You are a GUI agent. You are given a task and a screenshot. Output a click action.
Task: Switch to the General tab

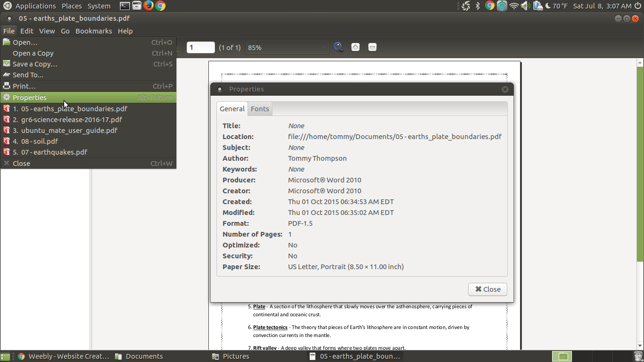coord(232,109)
